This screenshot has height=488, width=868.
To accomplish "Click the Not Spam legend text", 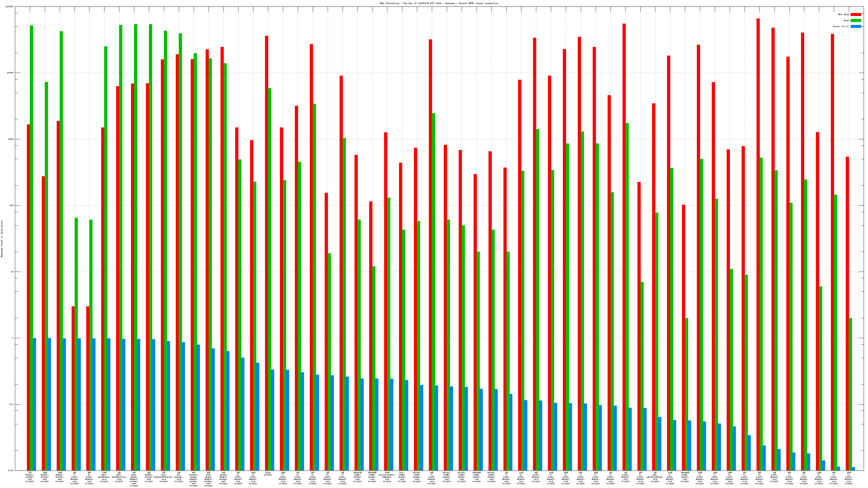I will click(x=844, y=14).
